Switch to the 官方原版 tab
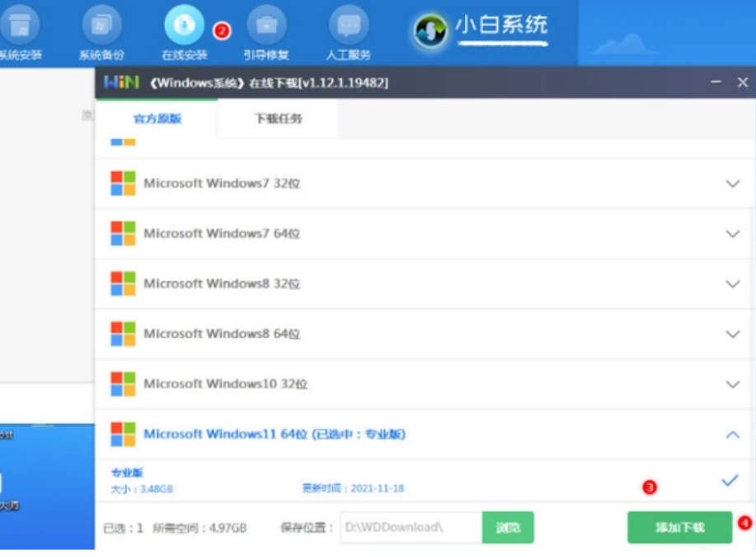This screenshot has width=756, height=557. point(157,119)
